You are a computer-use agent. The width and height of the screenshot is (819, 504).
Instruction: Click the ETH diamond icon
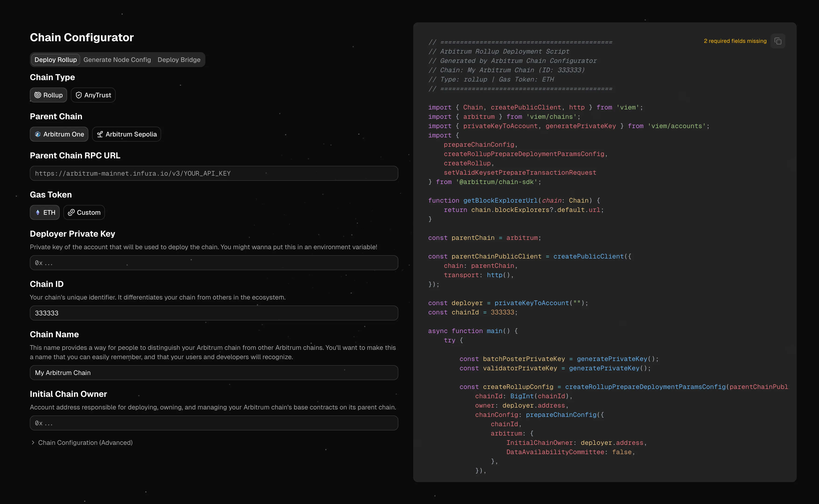click(38, 212)
